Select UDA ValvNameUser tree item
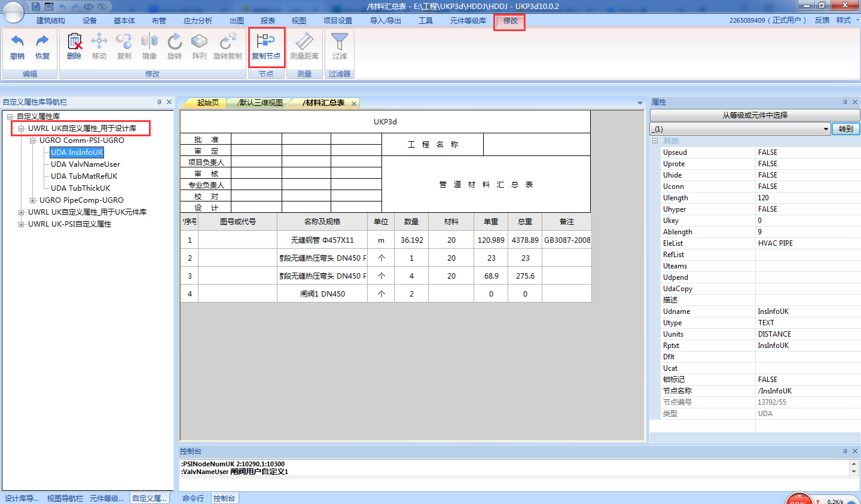The width and height of the screenshot is (861, 504). tap(85, 164)
